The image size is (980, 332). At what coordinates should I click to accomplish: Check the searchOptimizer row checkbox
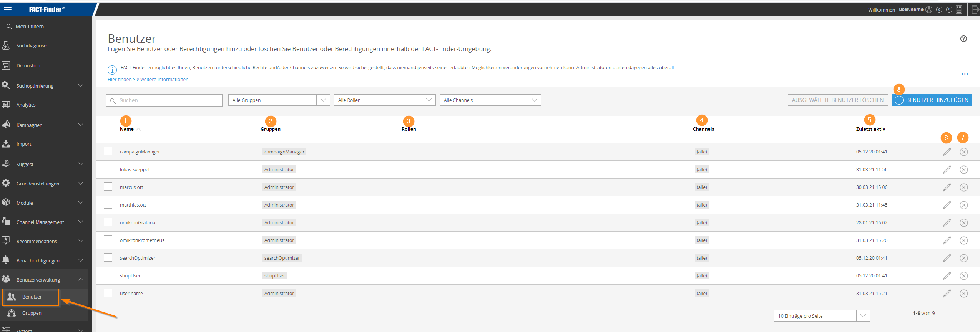[x=108, y=257]
